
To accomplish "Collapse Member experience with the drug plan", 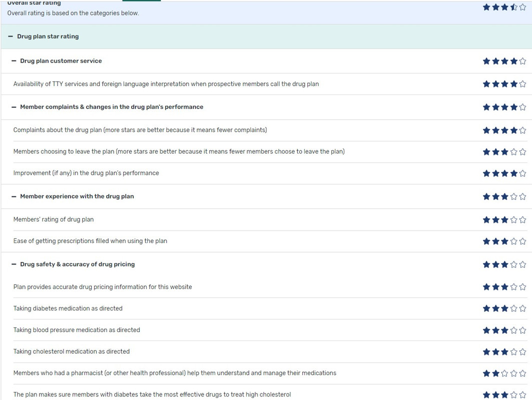I will tap(14, 196).
